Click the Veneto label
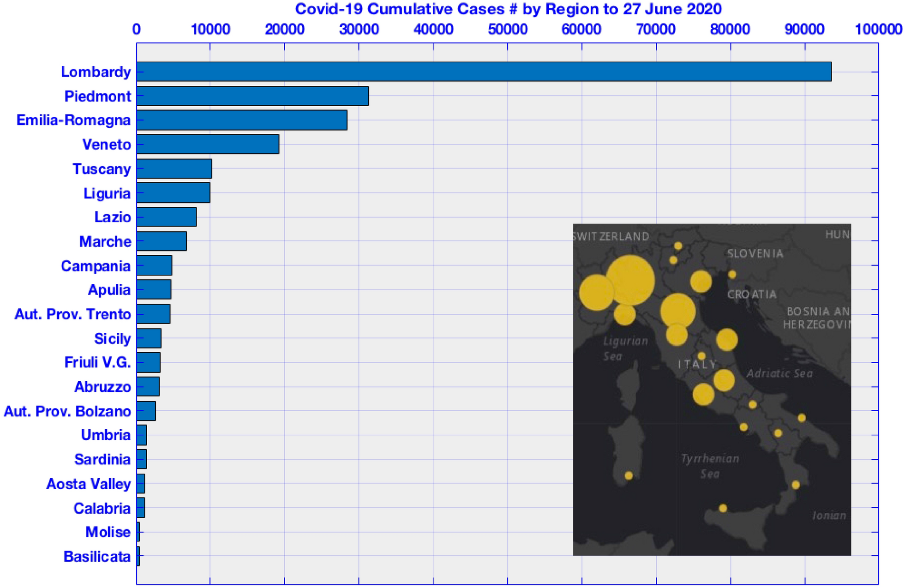The image size is (905, 588). 107,144
